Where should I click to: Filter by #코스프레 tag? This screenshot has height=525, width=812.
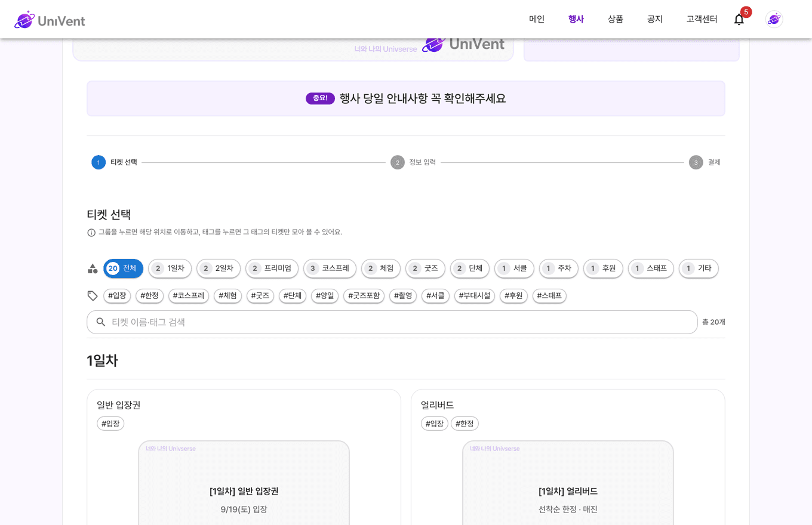[x=189, y=296]
